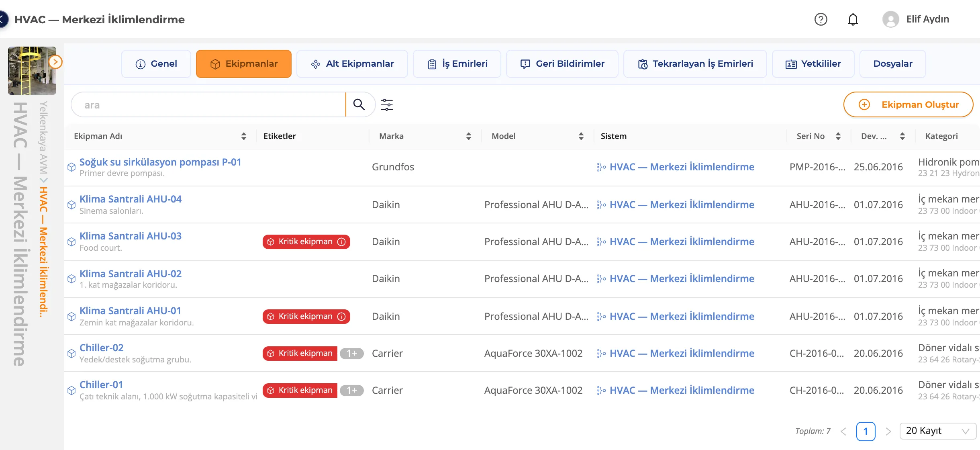
Task: Open the help question mark icon
Action: click(821, 19)
